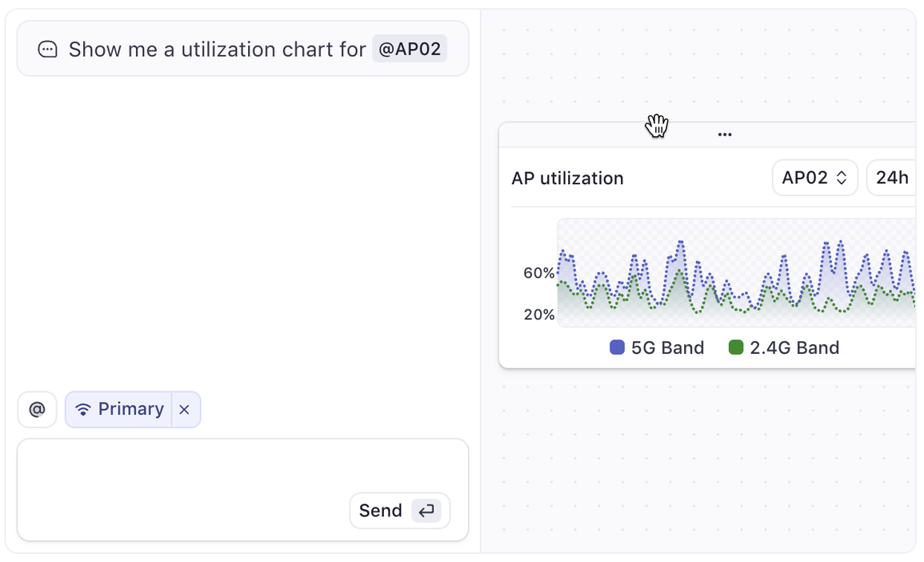Open the 24h time range dropdown
The image size is (924, 562).
coord(891,178)
